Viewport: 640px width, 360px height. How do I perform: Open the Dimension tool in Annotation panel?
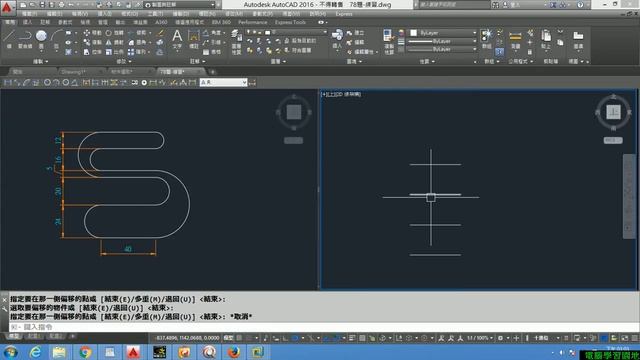pyautogui.click(x=193, y=39)
